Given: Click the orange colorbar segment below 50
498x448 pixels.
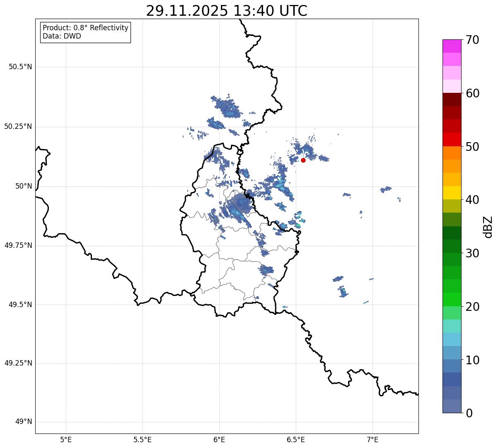Looking at the screenshot, I should click(452, 153).
